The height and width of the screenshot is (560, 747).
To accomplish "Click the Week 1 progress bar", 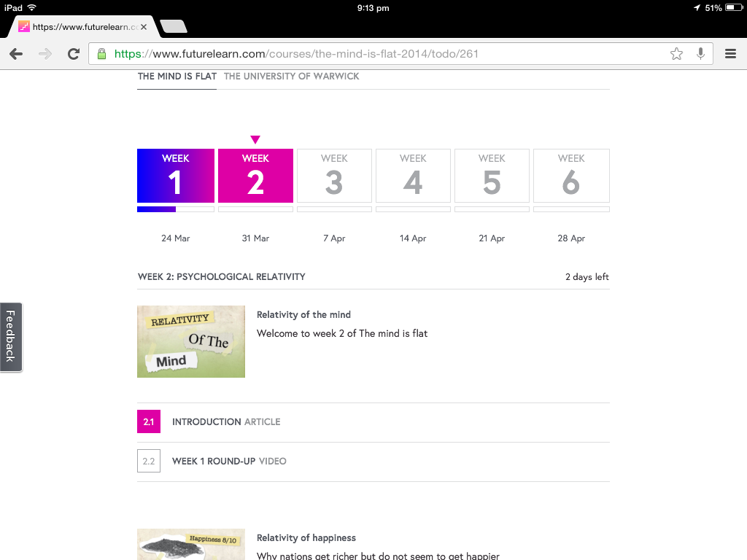I will coord(176,209).
